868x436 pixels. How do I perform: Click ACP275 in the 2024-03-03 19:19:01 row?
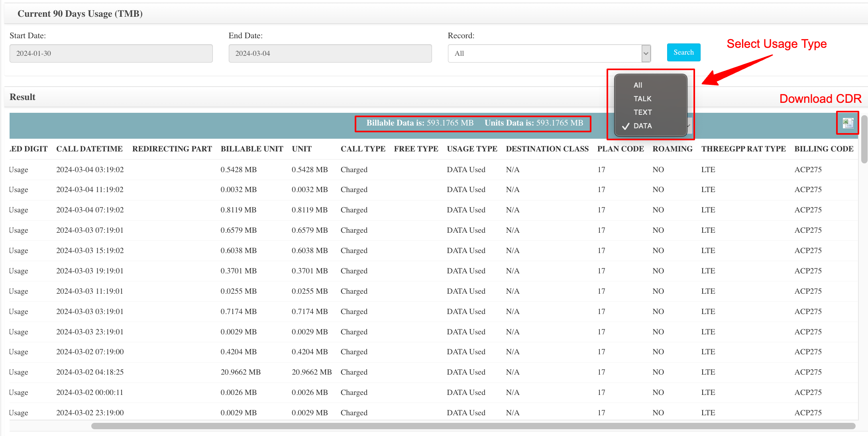pos(808,271)
